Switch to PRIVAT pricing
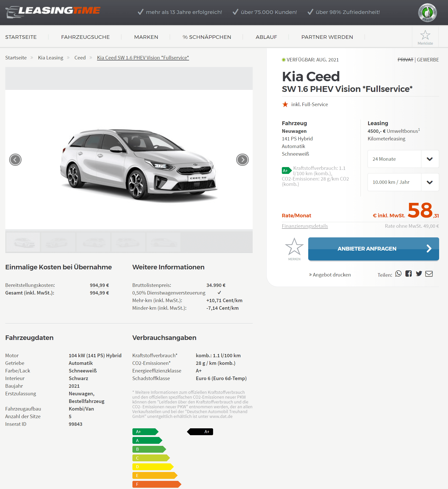Image resolution: width=448 pixels, height=489 pixels. (405, 60)
